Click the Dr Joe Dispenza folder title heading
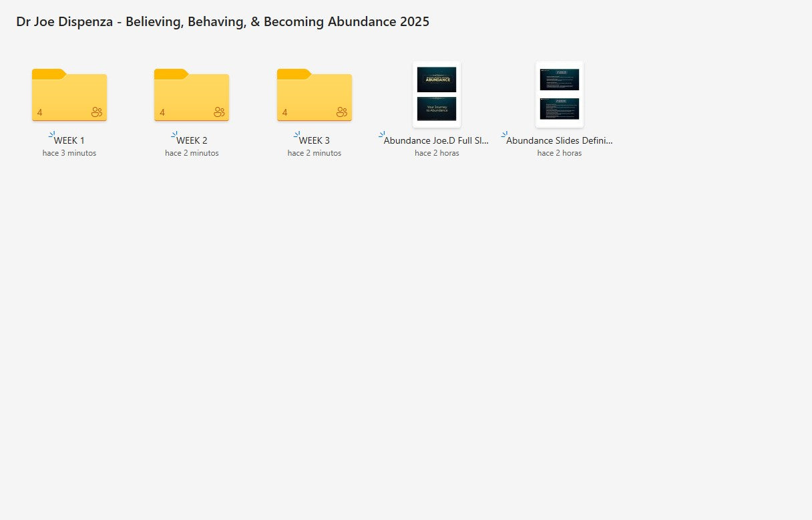The height and width of the screenshot is (520, 812). click(222, 22)
